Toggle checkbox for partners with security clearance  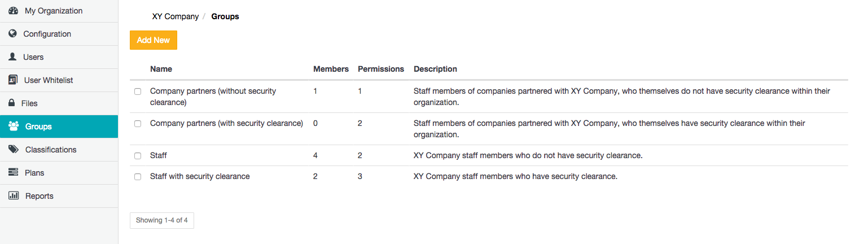(x=138, y=124)
